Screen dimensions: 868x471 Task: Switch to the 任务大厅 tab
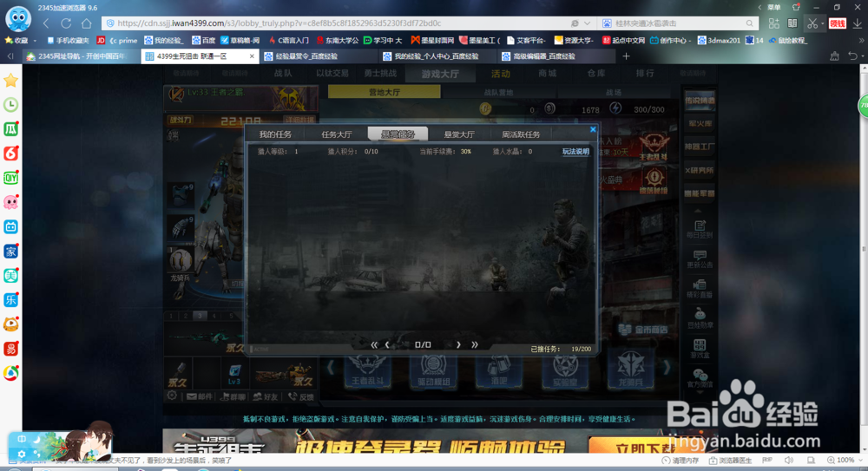(x=337, y=134)
